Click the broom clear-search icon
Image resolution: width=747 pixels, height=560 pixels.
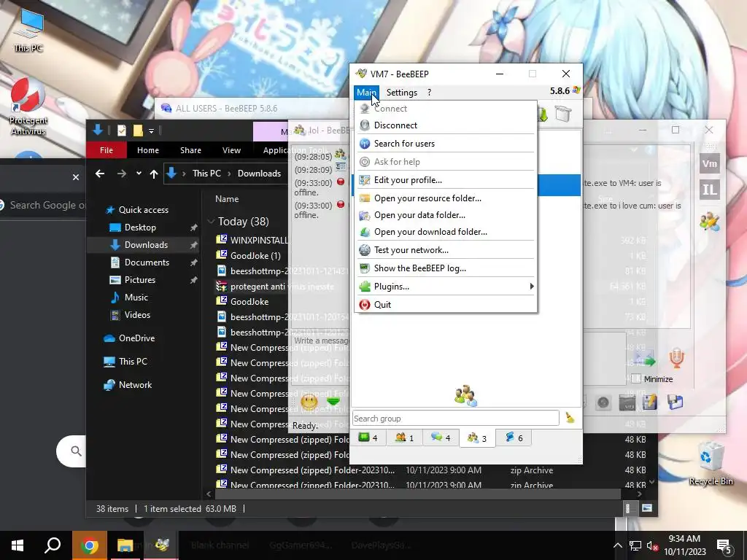tap(570, 418)
